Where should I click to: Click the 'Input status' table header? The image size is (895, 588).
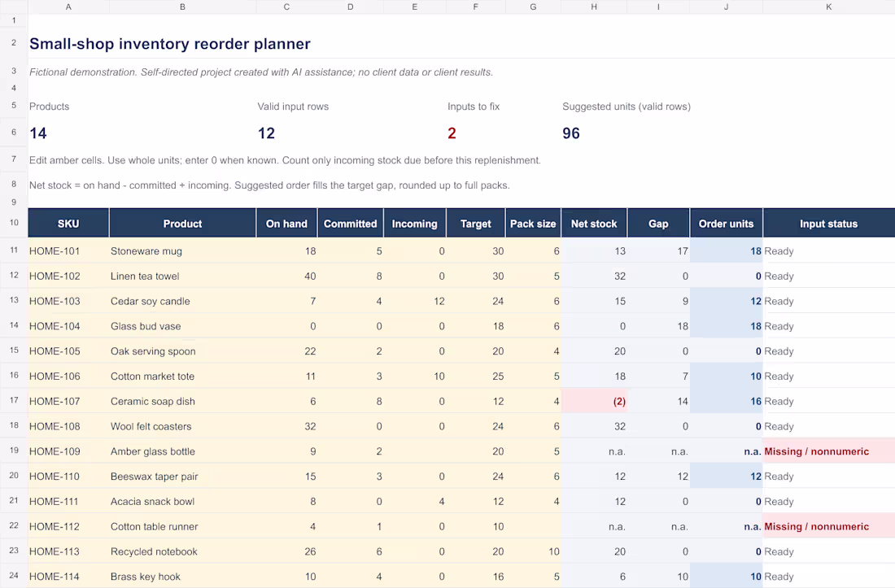click(829, 224)
